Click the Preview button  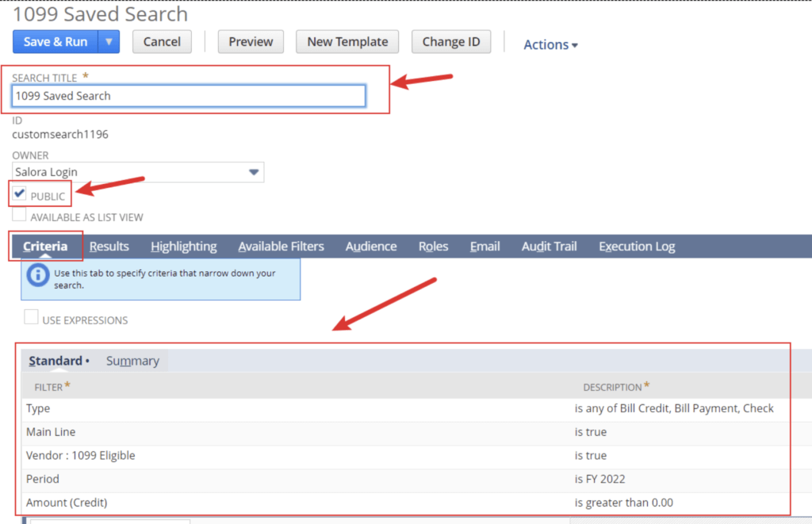[x=251, y=42]
